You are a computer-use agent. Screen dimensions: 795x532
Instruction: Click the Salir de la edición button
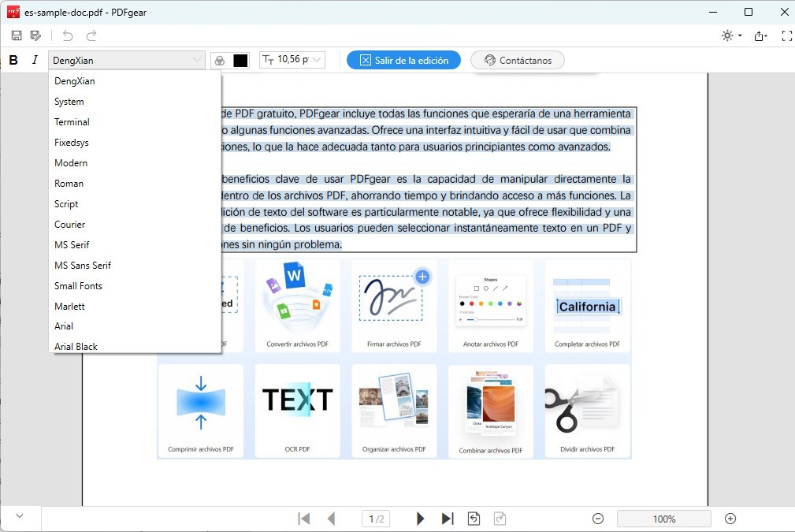pos(403,60)
